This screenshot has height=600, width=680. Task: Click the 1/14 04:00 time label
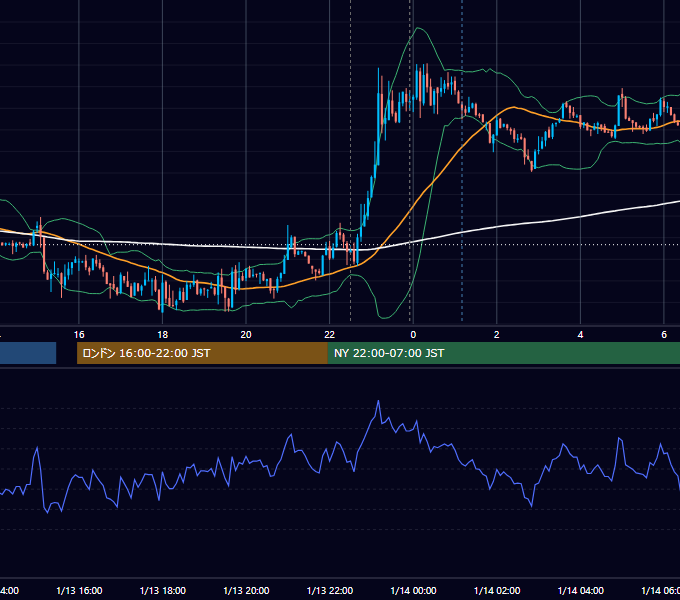click(581, 590)
